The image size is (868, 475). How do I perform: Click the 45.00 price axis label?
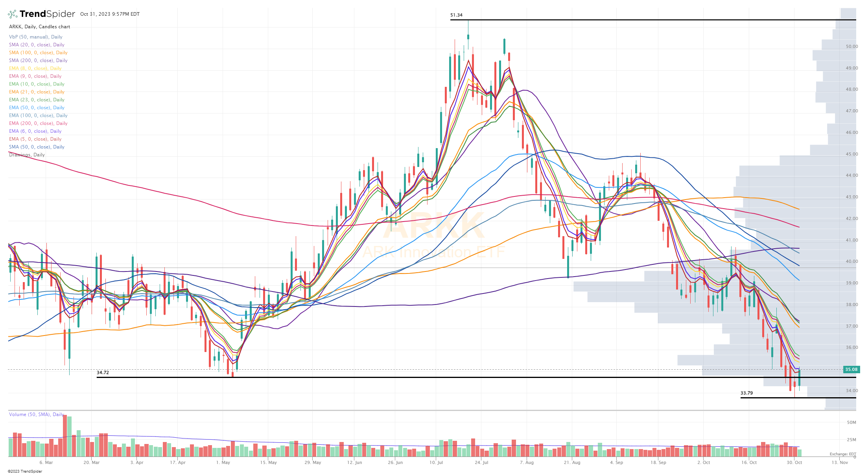tap(852, 154)
